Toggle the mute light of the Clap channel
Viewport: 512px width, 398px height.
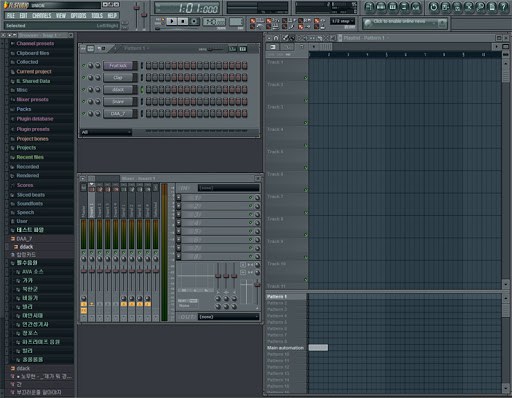(x=84, y=78)
